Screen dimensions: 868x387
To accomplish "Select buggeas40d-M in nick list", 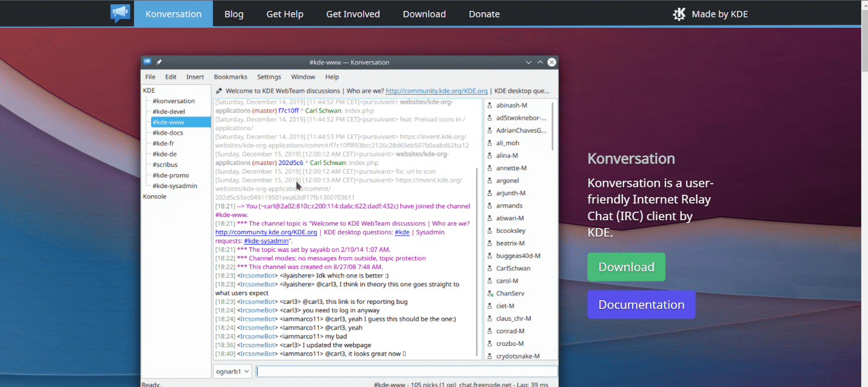I will [518, 256].
